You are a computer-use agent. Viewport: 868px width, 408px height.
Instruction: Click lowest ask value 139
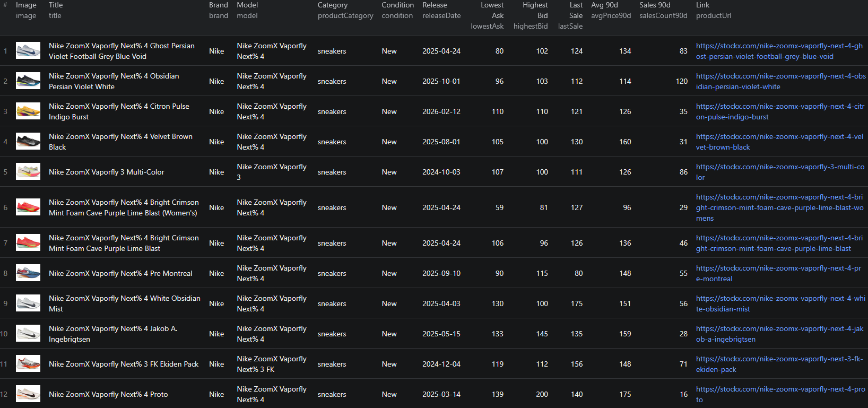click(x=498, y=394)
